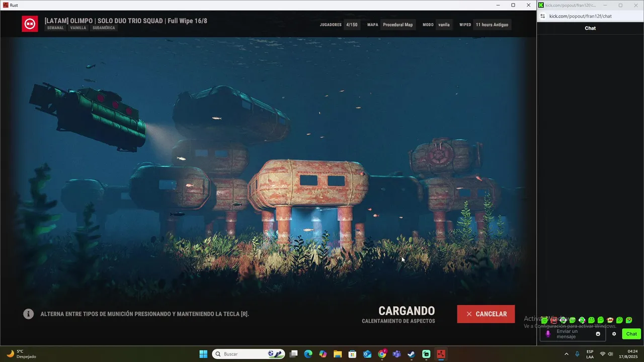This screenshot has height=362, width=644.
Task: Click the vanila mode value
Action: point(444,25)
